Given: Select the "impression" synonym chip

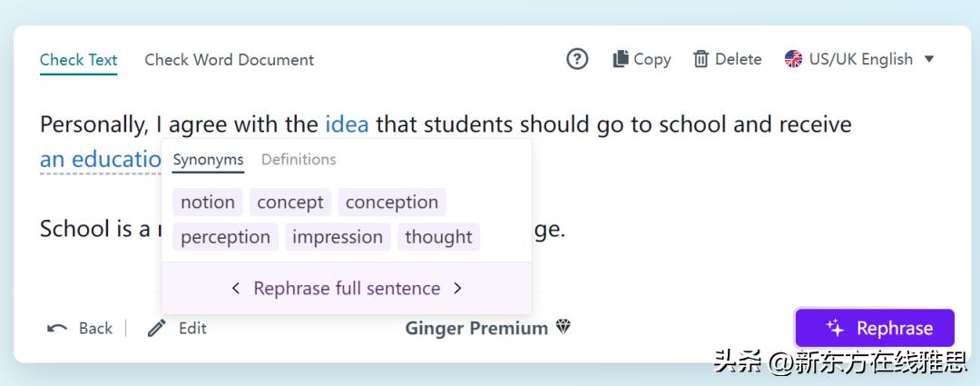Looking at the screenshot, I should 338,236.
